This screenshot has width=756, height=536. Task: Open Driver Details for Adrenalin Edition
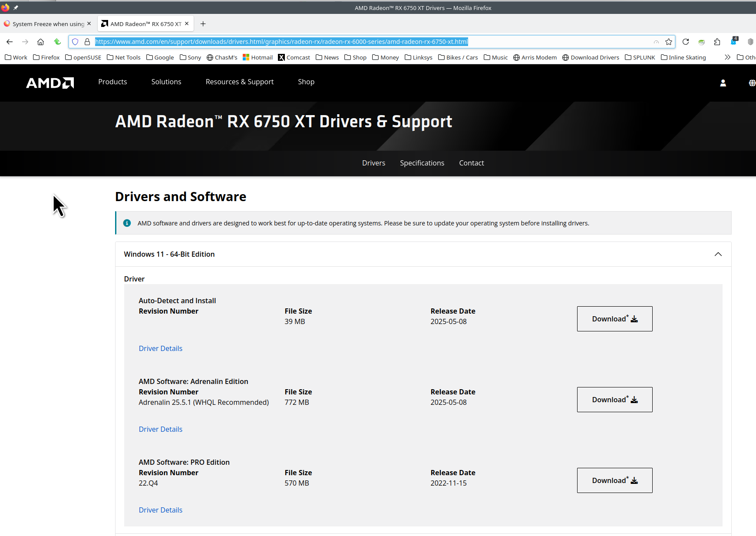click(161, 429)
